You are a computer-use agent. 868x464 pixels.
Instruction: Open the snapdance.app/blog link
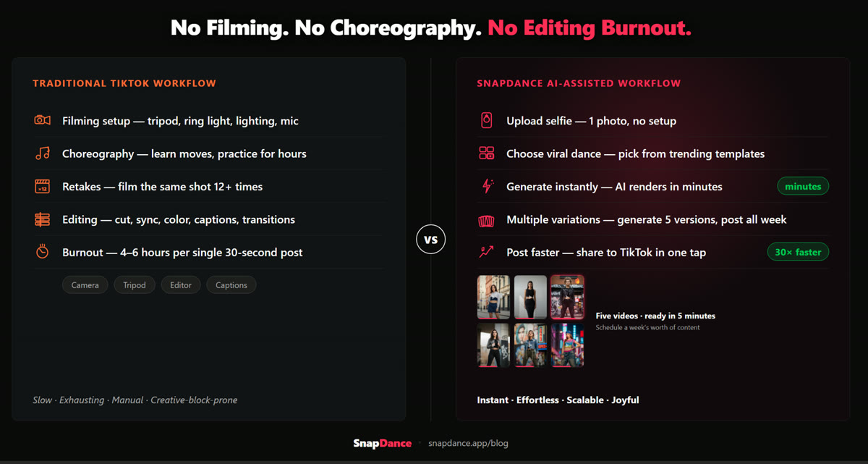[468, 443]
